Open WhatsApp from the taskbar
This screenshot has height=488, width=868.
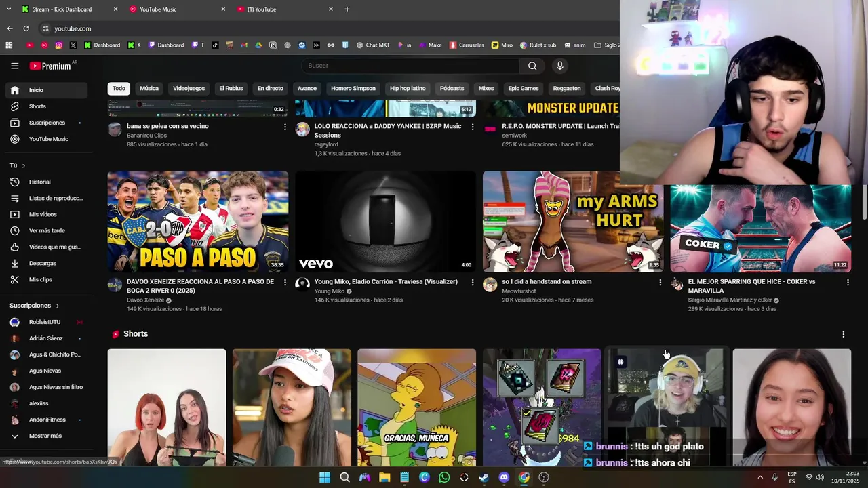444,477
